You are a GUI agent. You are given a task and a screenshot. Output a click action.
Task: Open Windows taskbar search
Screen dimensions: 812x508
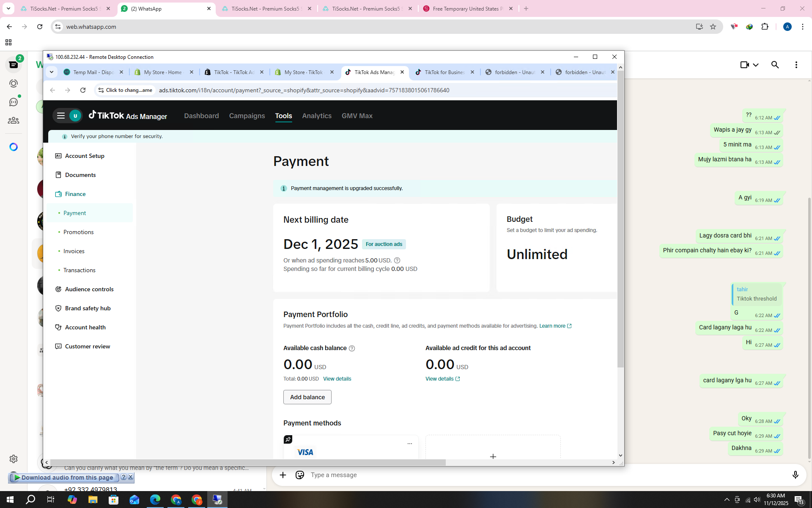click(x=30, y=500)
